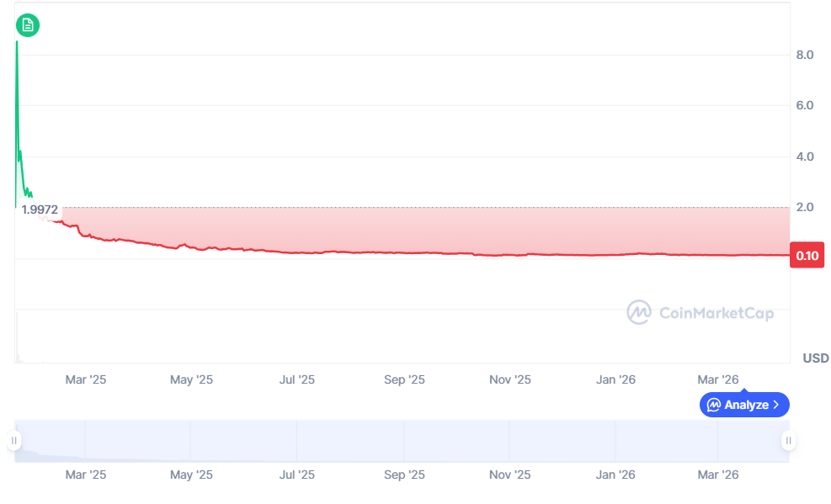831x504 pixels.
Task: Click Jan '26 in the range navigator
Action: 615,475
